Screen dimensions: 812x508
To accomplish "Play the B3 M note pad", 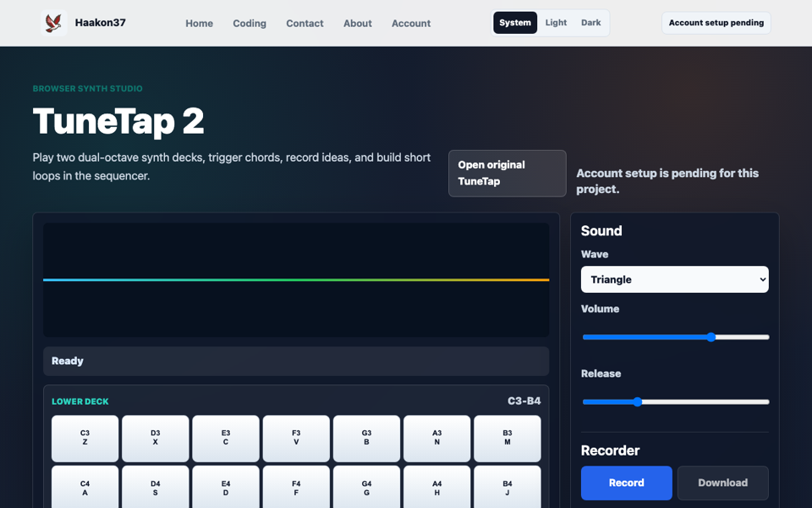I will point(507,438).
